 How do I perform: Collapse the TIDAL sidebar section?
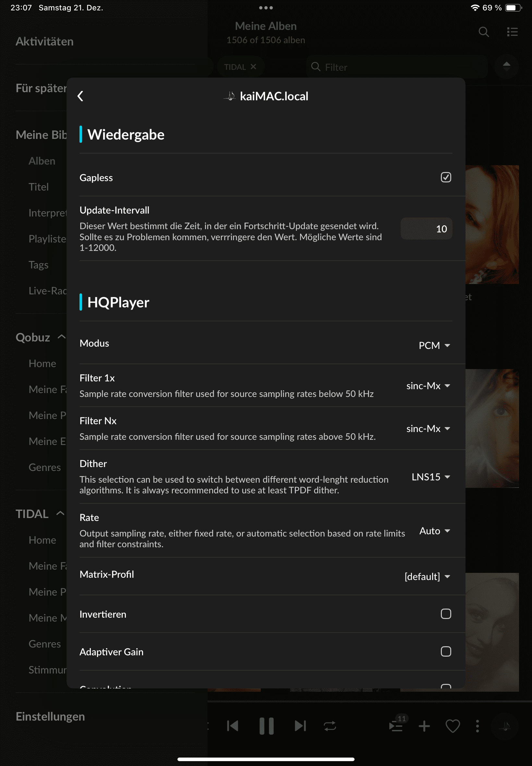click(60, 513)
